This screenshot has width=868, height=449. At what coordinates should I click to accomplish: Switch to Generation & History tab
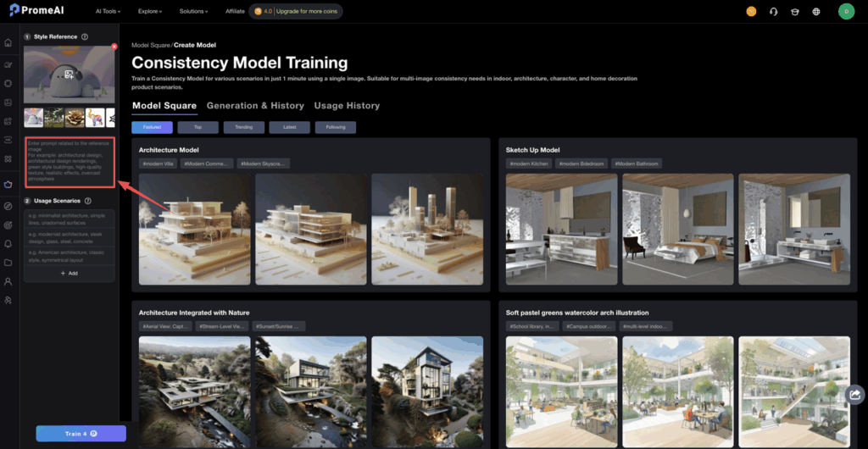255,106
